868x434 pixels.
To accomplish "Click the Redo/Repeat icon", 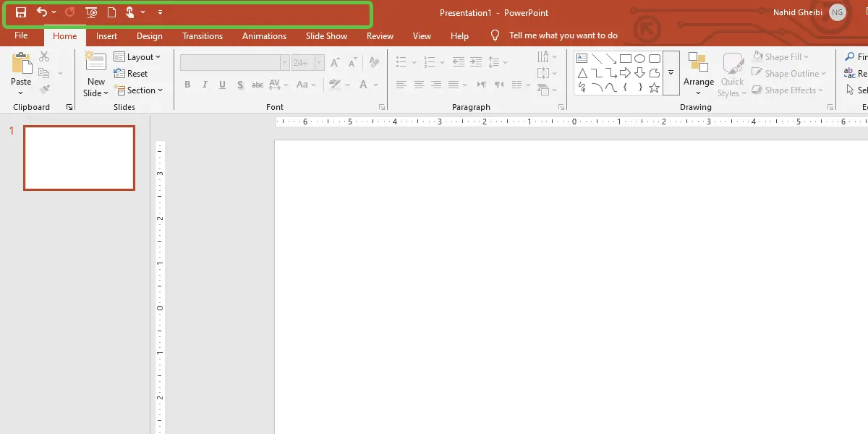I will pyautogui.click(x=70, y=12).
